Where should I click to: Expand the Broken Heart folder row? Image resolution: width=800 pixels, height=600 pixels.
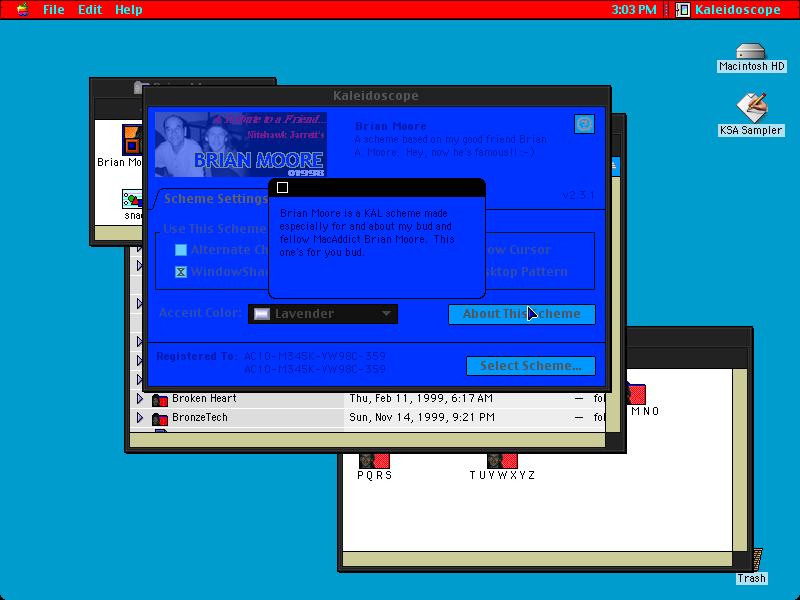tap(140, 398)
